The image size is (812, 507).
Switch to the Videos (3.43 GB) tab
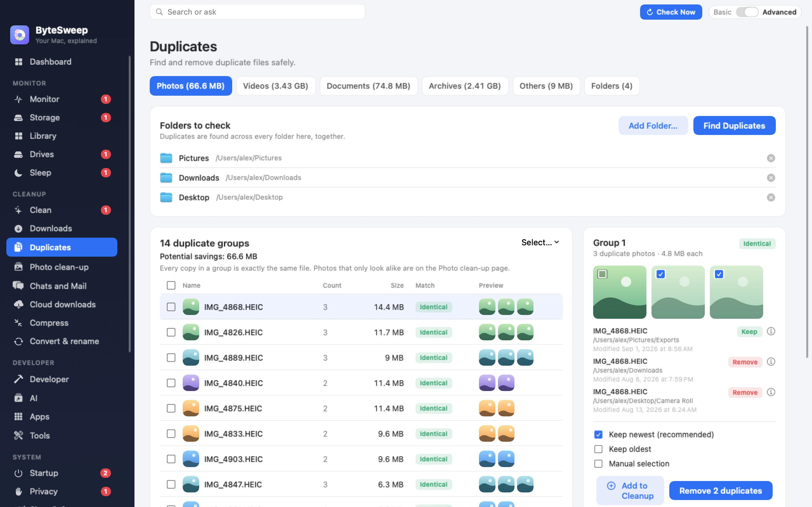275,86
